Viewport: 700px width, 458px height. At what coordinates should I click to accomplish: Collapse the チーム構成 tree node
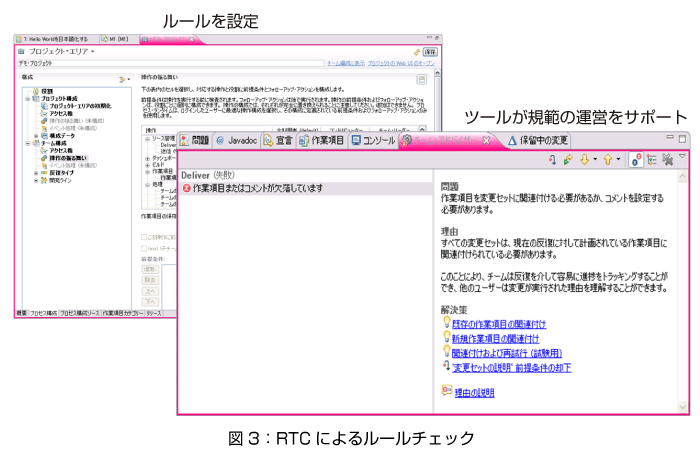click(28, 143)
